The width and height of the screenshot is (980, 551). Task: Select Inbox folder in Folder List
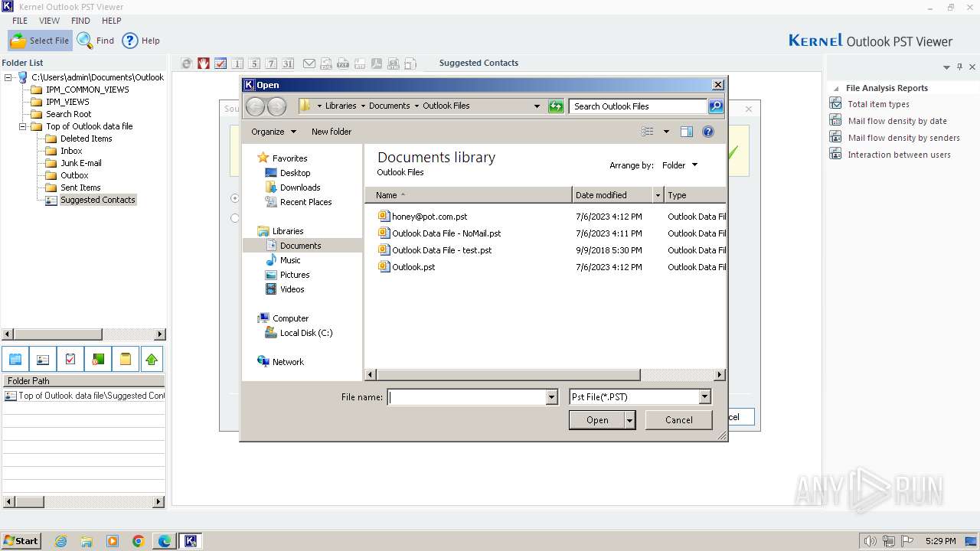point(71,151)
